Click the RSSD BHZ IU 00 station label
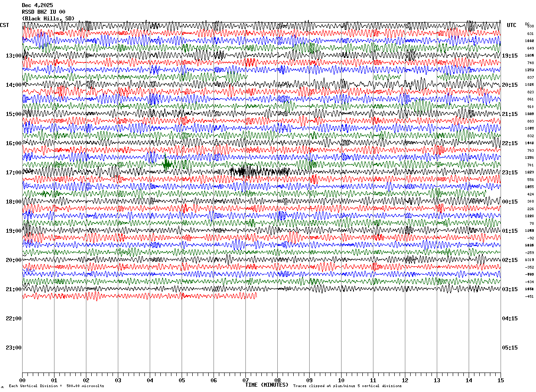 click(x=44, y=12)
